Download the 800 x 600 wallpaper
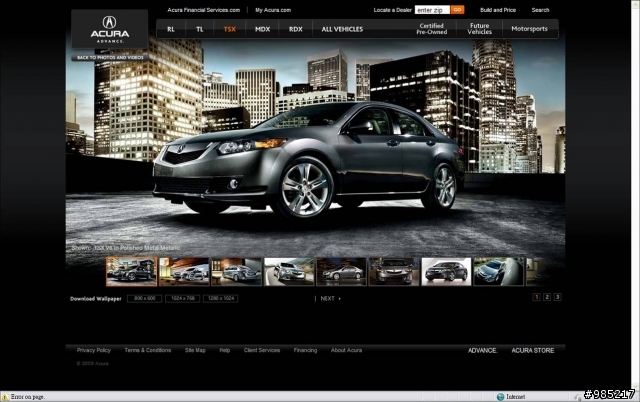 (144, 299)
